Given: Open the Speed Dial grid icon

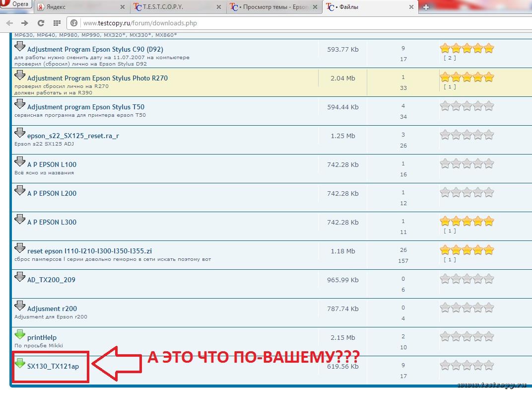Looking at the screenshot, I should [x=57, y=23].
